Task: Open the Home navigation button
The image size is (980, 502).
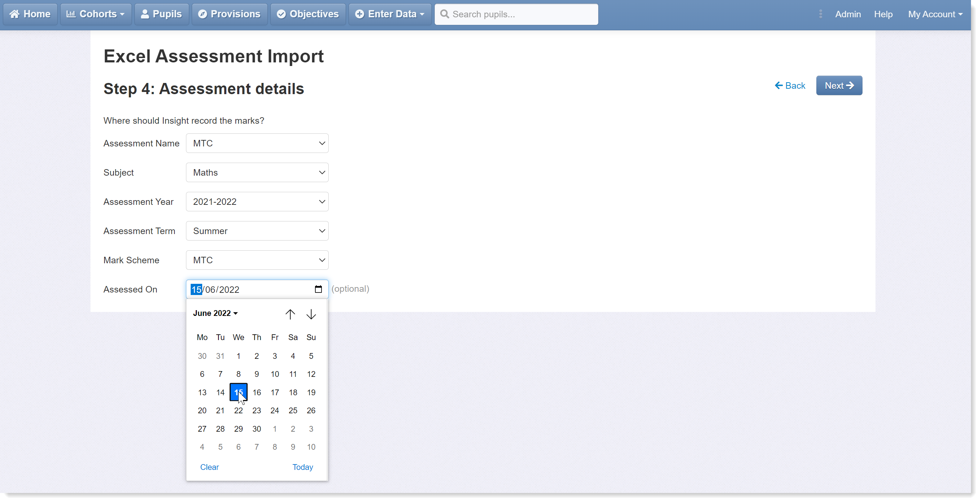Action: click(x=30, y=14)
